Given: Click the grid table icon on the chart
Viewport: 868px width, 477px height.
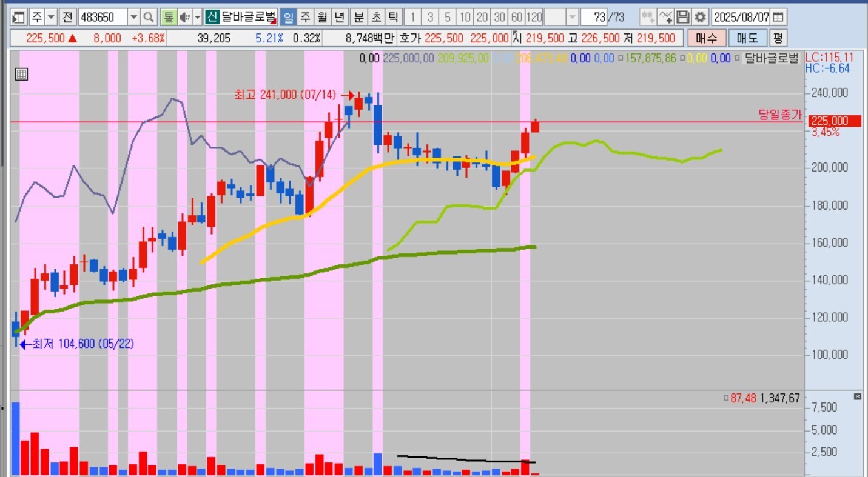Looking at the screenshot, I should [21, 75].
